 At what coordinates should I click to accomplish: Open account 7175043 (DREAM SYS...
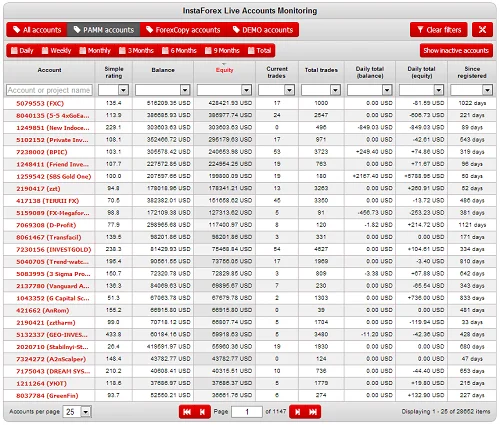53,371
